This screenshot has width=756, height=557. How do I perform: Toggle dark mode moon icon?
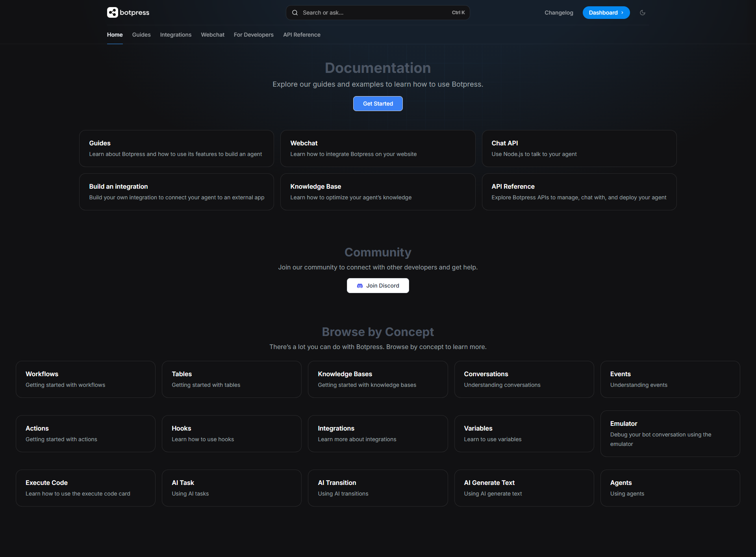[643, 13]
